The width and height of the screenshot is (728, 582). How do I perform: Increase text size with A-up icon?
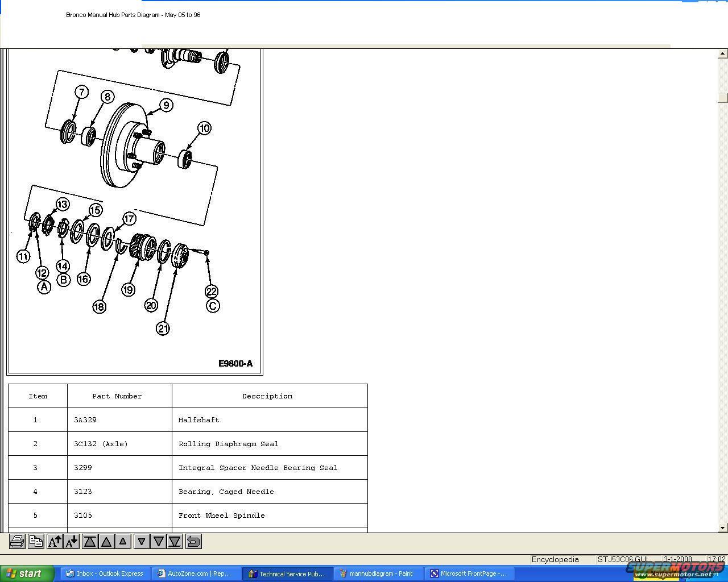pos(55,542)
